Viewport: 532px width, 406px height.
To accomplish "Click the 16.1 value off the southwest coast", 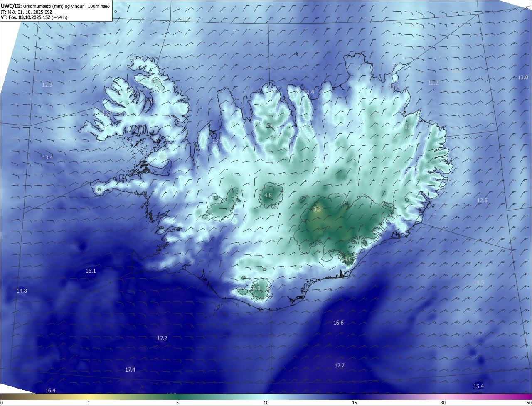I will click(x=91, y=271).
